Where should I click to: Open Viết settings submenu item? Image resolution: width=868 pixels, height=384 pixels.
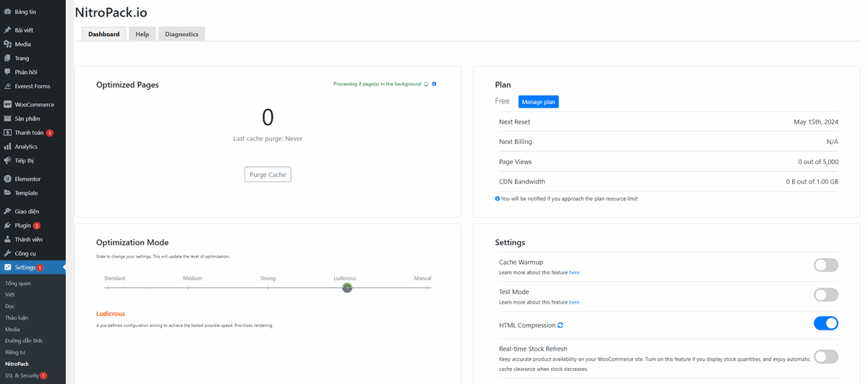pyautogui.click(x=9, y=294)
